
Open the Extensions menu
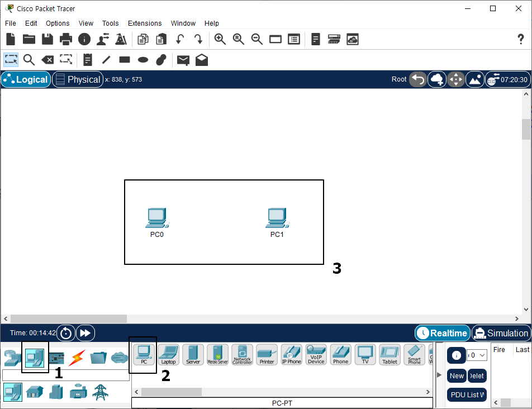(145, 23)
